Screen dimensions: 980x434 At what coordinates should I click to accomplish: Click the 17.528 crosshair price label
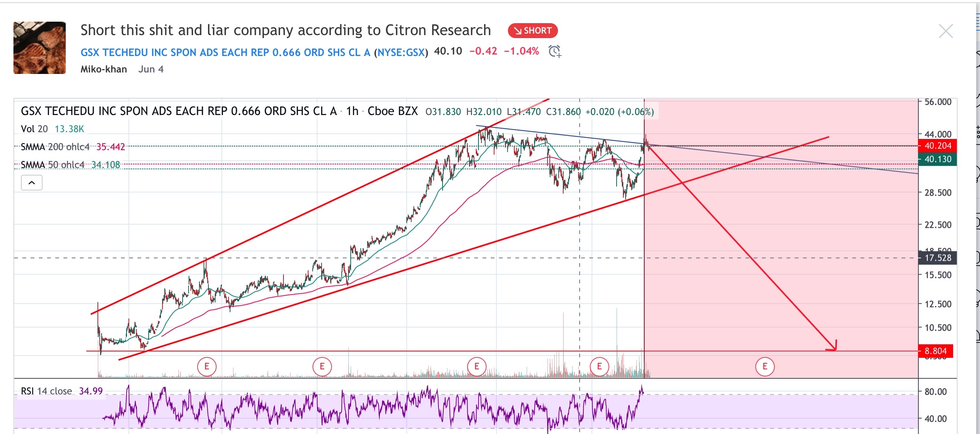coord(937,258)
